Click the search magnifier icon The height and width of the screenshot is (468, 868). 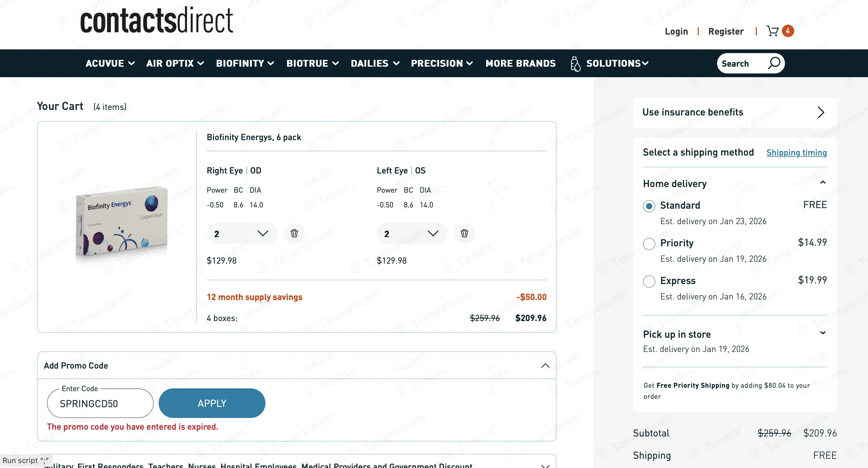[x=774, y=63]
